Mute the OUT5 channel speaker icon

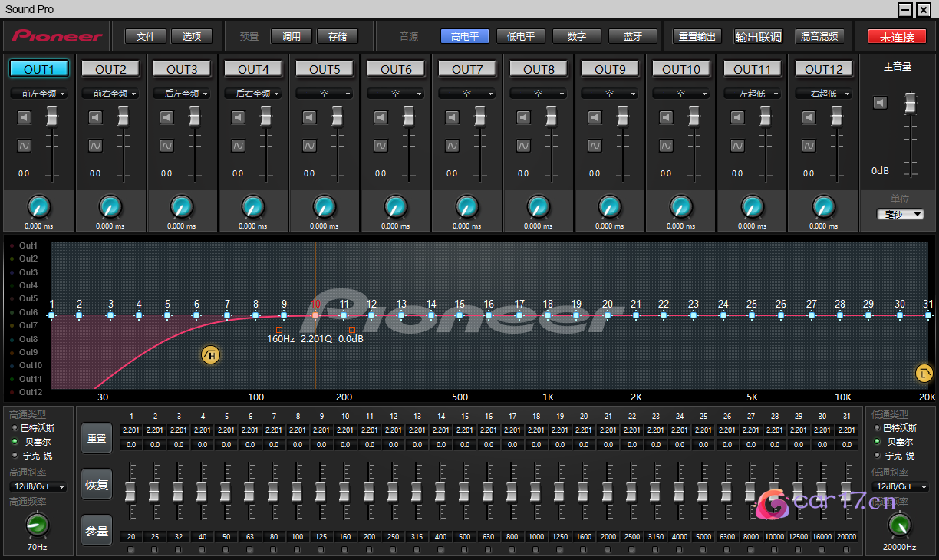point(309,117)
